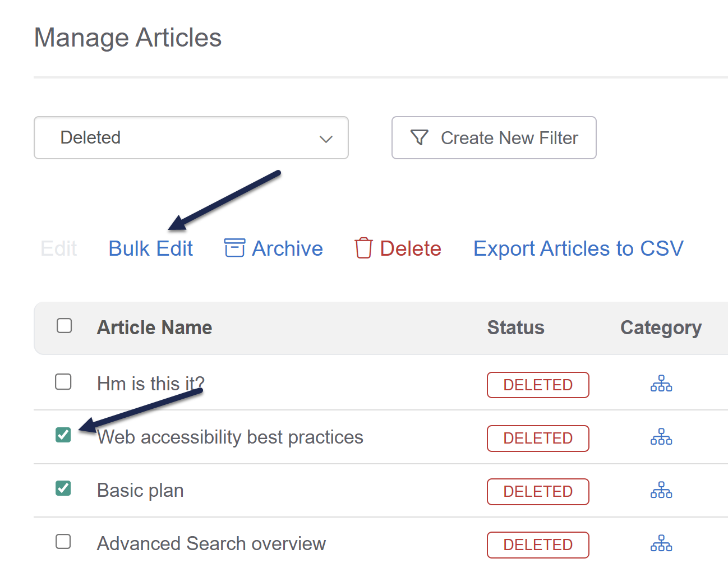This screenshot has width=728, height=563.
Task: Open the Deleted filter dropdown
Action: point(191,137)
